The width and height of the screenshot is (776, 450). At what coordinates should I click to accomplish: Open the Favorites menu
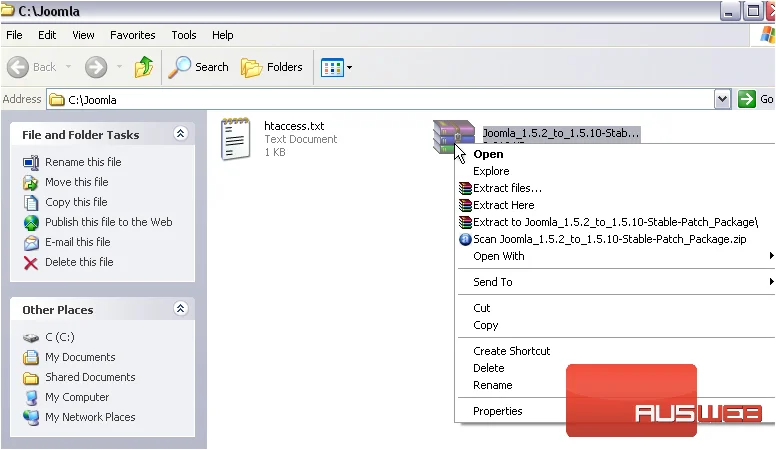click(x=133, y=35)
